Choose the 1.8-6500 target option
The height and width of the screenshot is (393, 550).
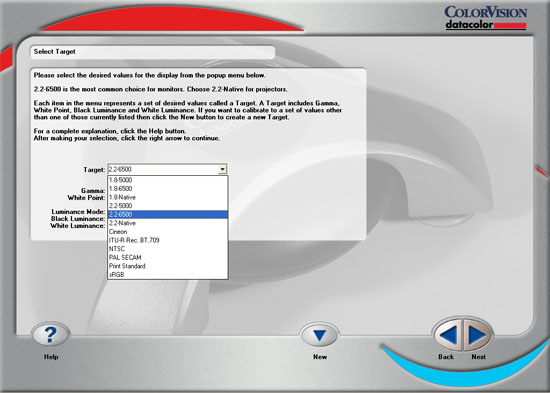pyautogui.click(x=168, y=189)
